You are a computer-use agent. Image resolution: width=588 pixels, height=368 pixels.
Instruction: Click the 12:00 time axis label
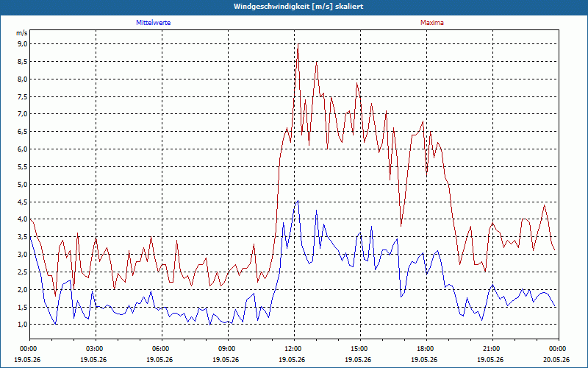coord(295,349)
